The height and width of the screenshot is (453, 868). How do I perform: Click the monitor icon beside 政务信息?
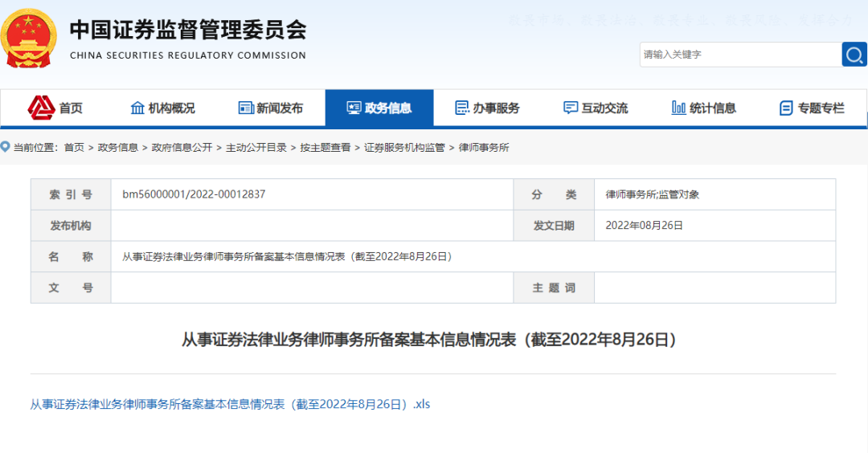pyautogui.click(x=354, y=108)
